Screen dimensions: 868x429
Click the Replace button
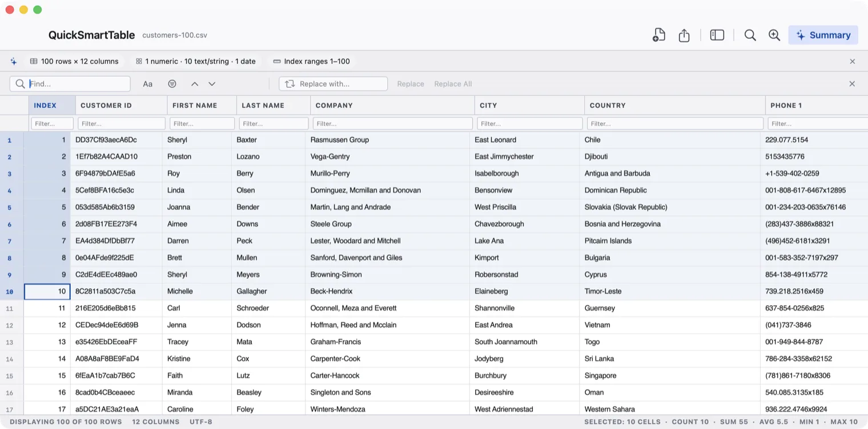(x=411, y=84)
